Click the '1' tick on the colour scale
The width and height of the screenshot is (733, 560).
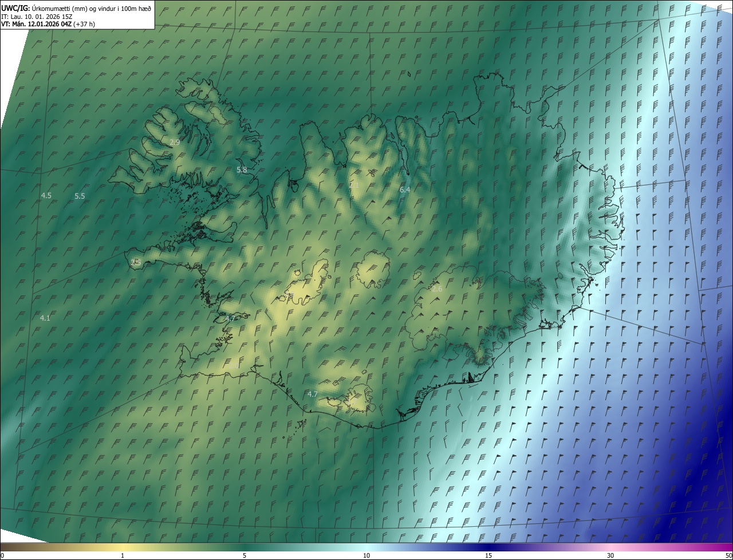(123, 556)
